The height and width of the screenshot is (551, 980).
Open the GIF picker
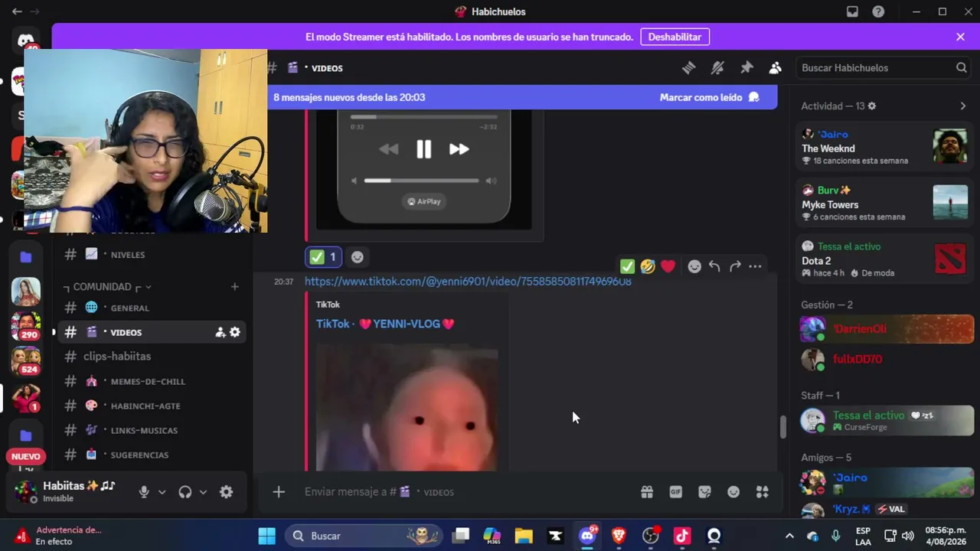(x=676, y=492)
